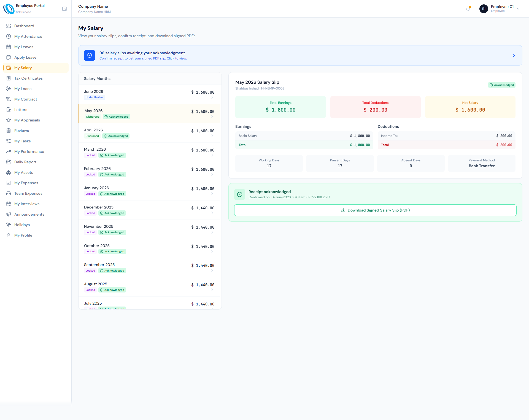Open the Dashboard menu item
The image size is (529, 420).
click(36, 26)
